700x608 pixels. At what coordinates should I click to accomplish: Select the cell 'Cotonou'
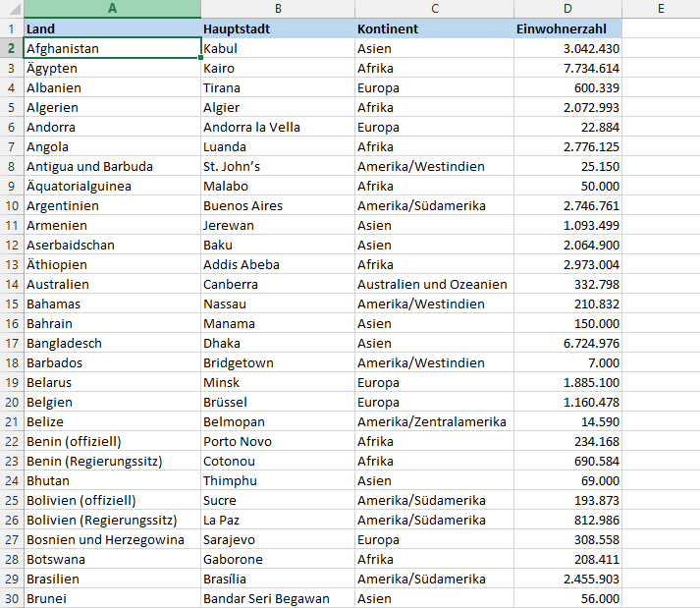click(x=278, y=461)
